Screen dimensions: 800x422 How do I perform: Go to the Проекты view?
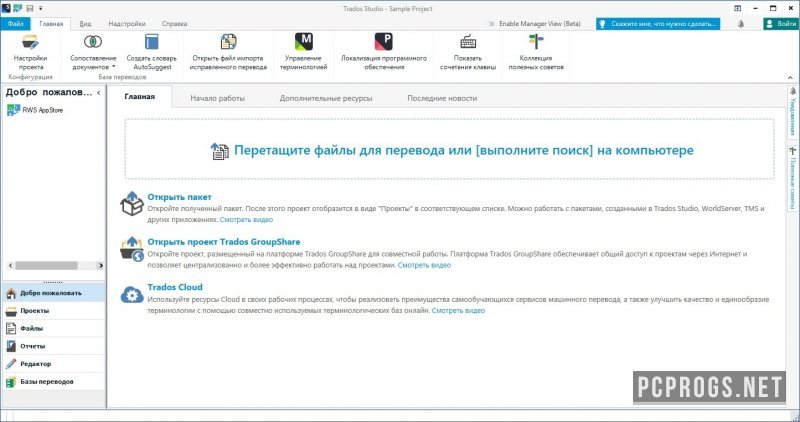(x=34, y=311)
